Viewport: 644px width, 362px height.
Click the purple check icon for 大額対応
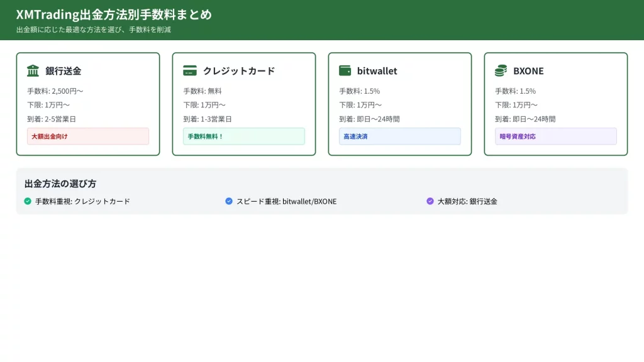[430, 201]
